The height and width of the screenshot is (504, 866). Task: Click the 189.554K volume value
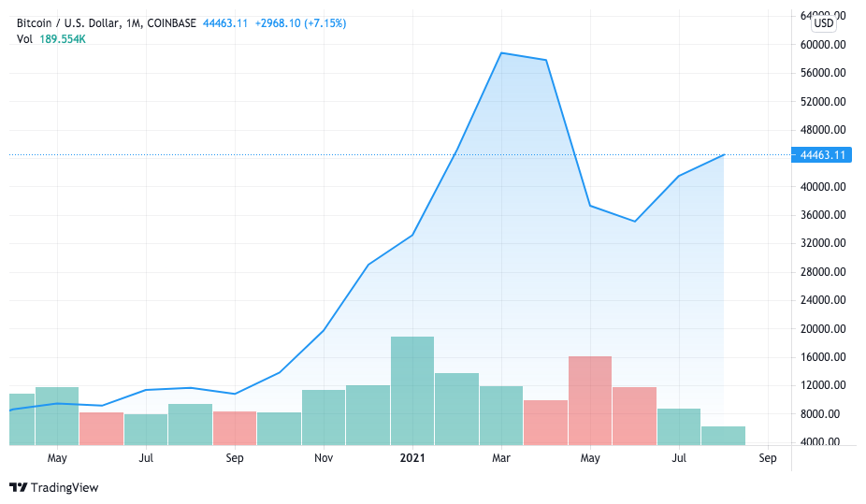click(x=64, y=38)
